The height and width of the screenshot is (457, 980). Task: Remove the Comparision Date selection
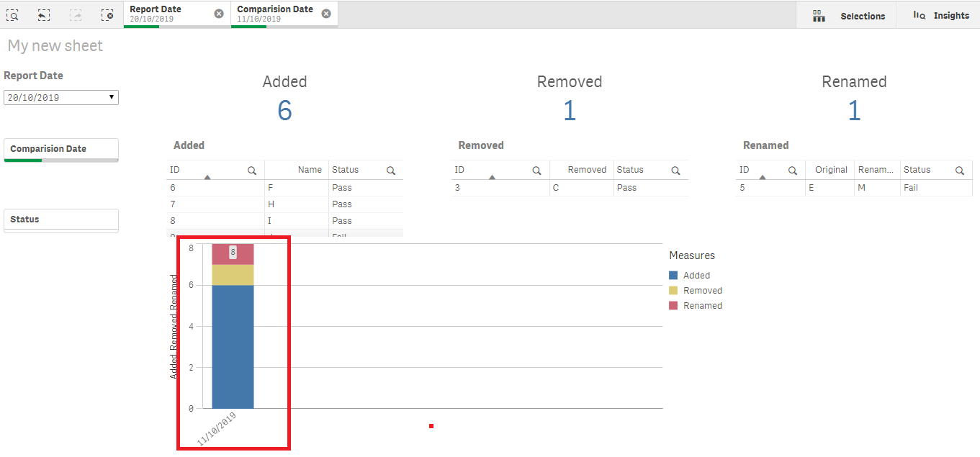point(325,12)
